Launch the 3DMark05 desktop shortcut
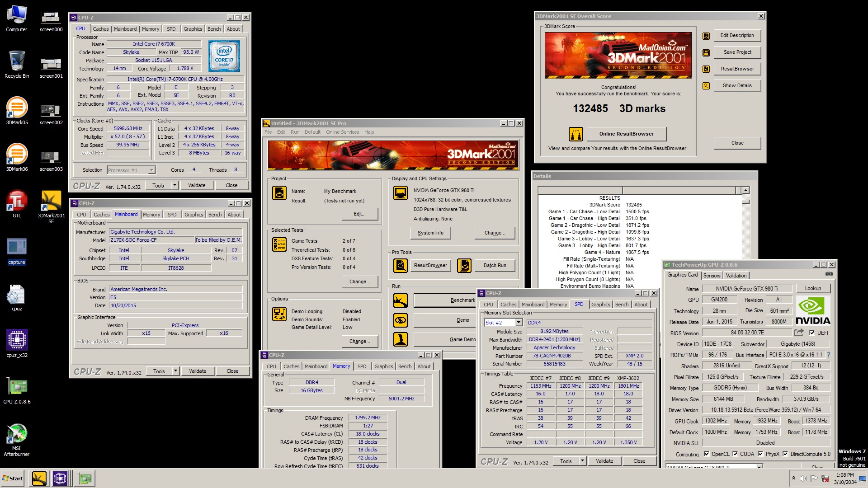This screenshot has height=488, width=868. pos(17,111)
